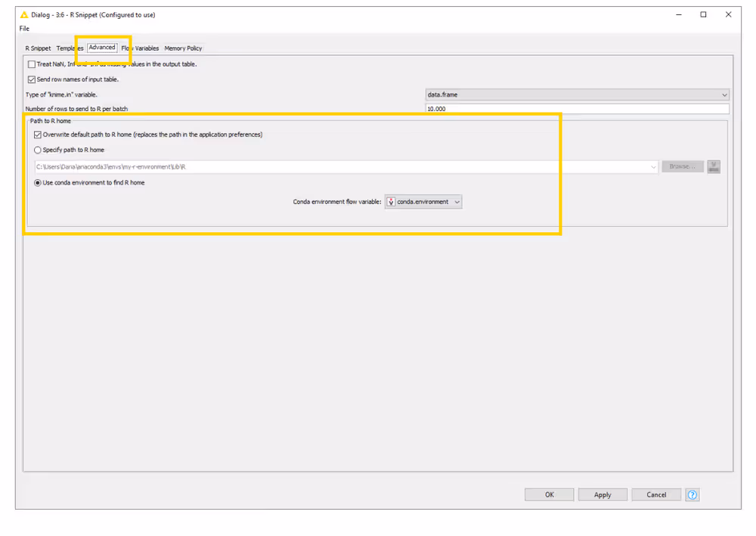
Task: Click the help question mark icon
Action: [692, 494]
